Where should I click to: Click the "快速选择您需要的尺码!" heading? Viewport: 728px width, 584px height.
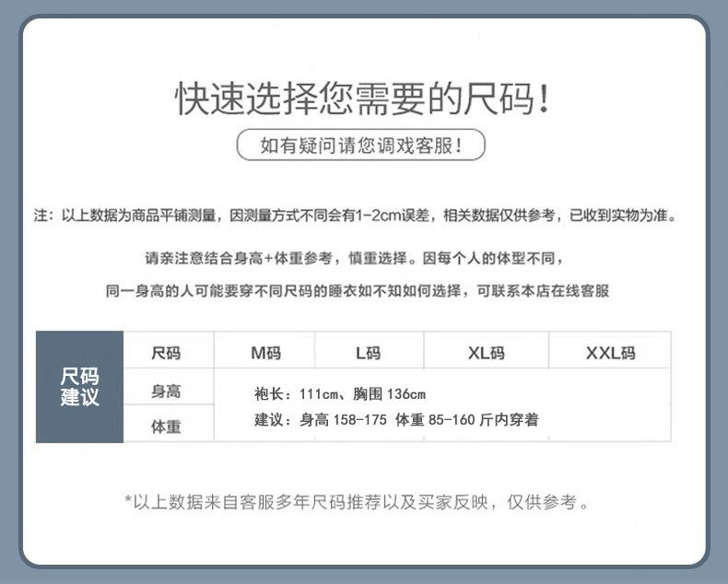click(363, 99)
